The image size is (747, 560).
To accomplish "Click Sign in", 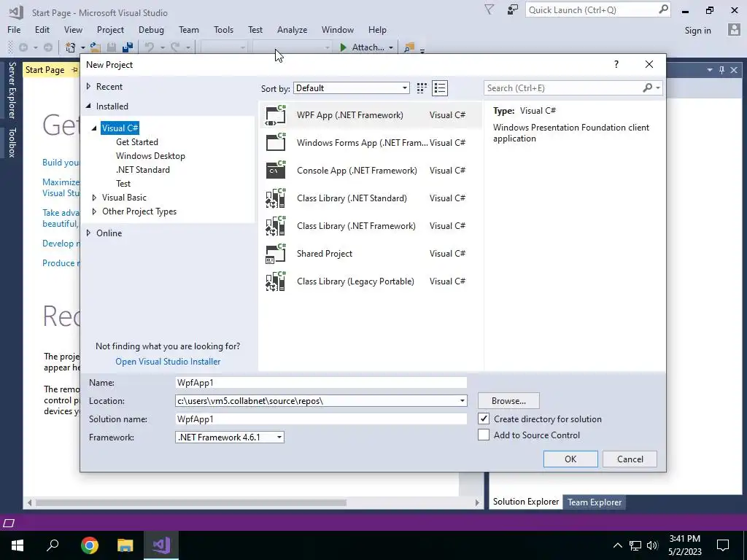I will [x=697, y=31].
